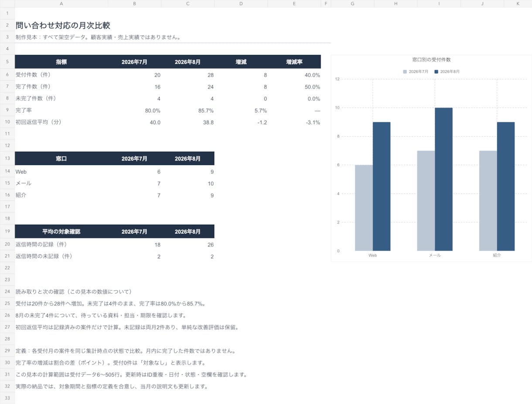Click the line starting 実際の納品では

tap(112, 386)
